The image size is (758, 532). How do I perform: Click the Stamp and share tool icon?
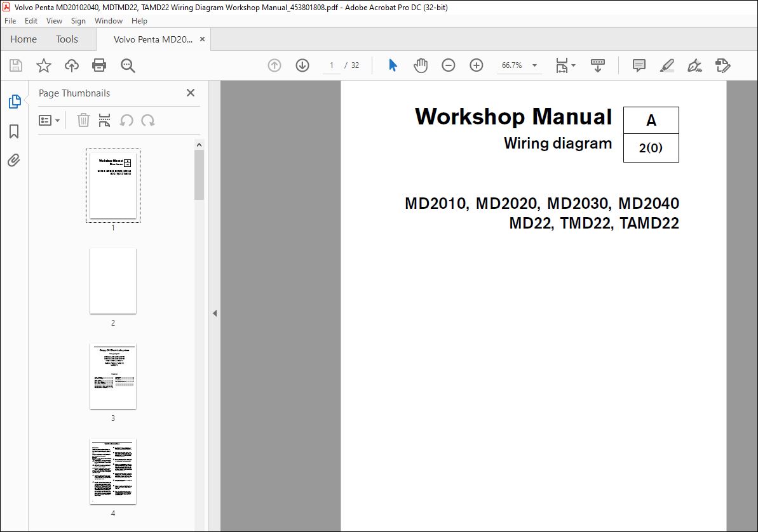pyautogui.click(x=722, y=65)
